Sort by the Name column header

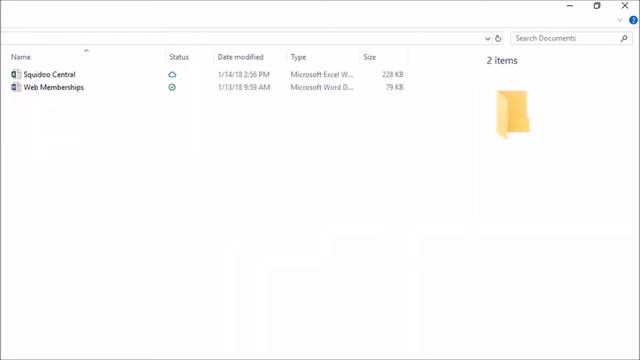(x=21, y=57)
